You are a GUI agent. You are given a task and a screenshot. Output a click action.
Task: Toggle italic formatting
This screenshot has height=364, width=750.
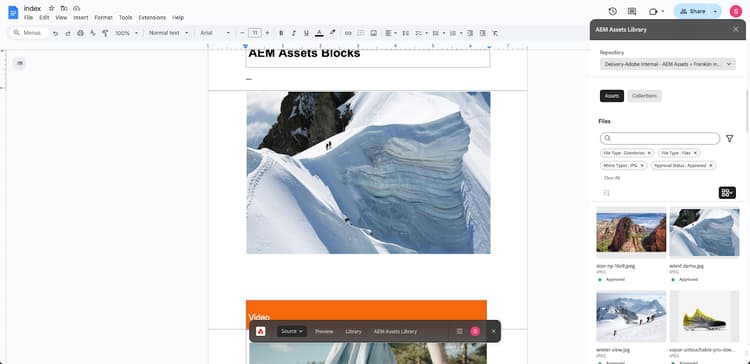[x=294, y=33]
